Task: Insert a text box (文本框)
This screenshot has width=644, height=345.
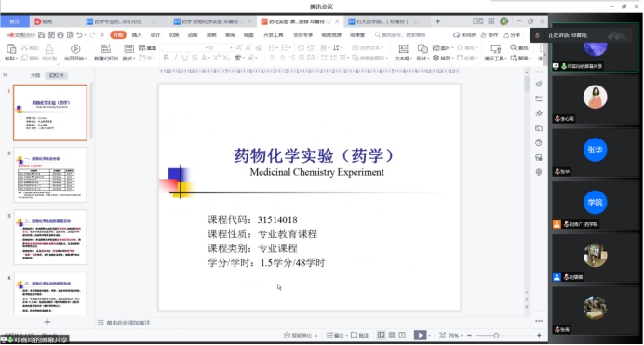Action: [403, 48]
